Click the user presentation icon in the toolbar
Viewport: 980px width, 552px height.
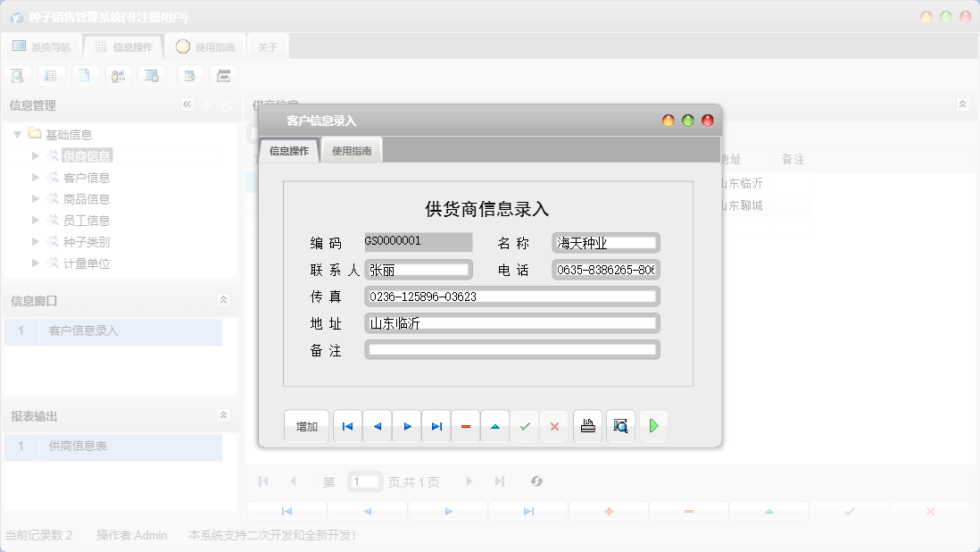point(118,75)
